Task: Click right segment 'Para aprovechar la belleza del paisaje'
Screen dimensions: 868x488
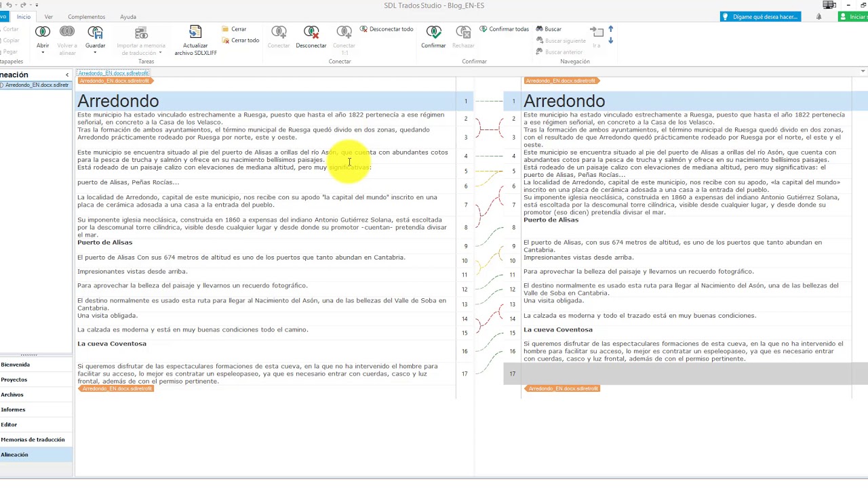Action: pyautogui.click(x=638, y=271)
